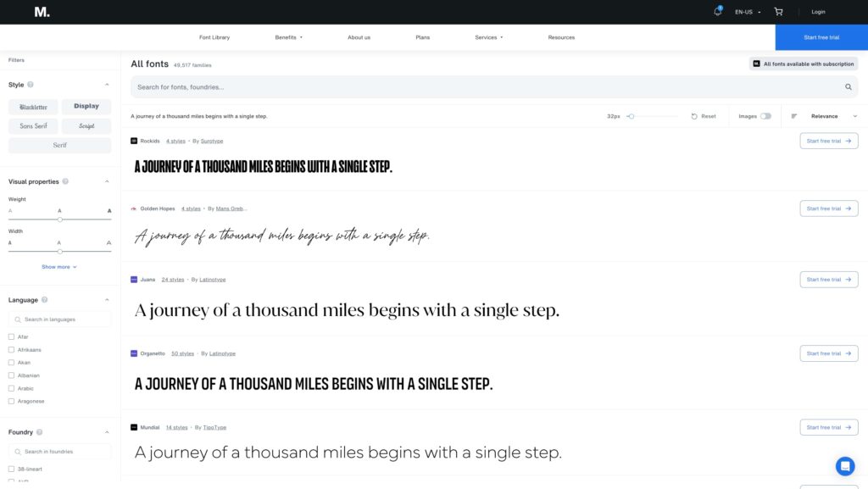The width and height of the screenshot is (868, 489).
Task: Select the Blackletter style filter
Action: 33,106
